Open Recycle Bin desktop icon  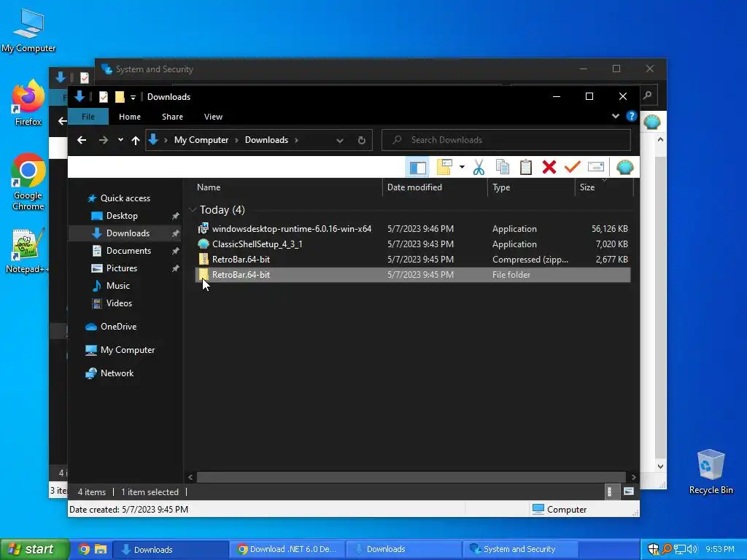pos(711,472)
